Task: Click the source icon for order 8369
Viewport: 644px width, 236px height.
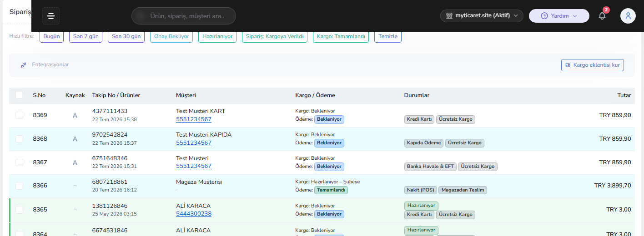Action: click(x=75, y=115)
